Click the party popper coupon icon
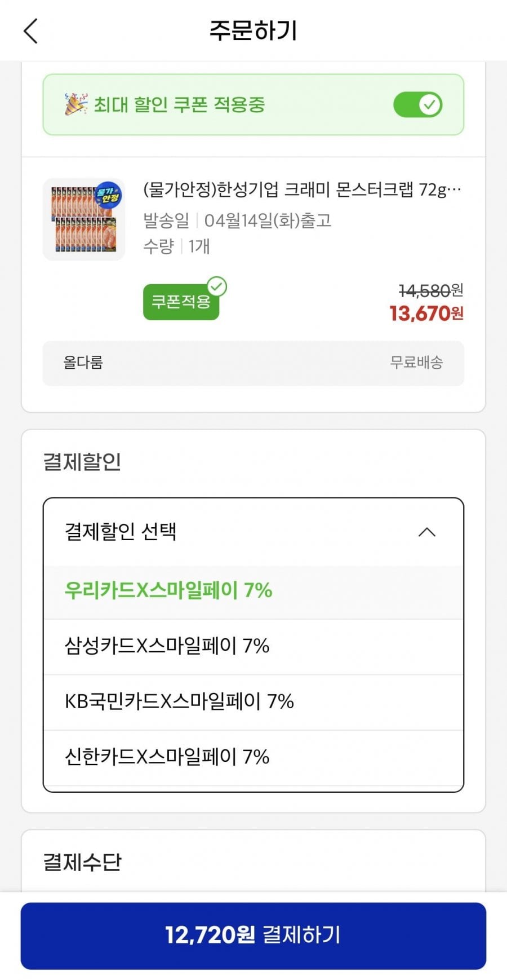Viewport: 507px width, 980px height. (x=75, y=104)
